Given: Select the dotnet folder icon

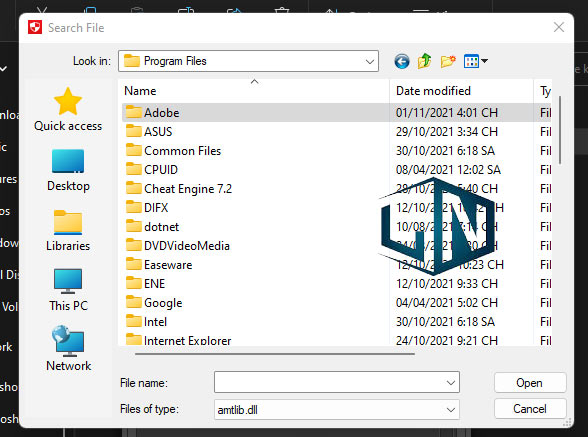Looking at the screenshot, I should click(134, 226).
